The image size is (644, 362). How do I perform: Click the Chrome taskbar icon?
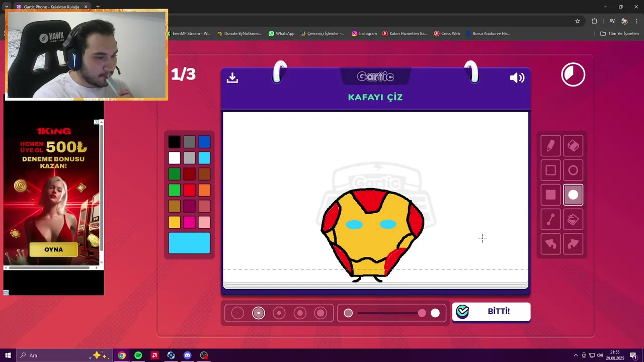(x=122, y=355)
